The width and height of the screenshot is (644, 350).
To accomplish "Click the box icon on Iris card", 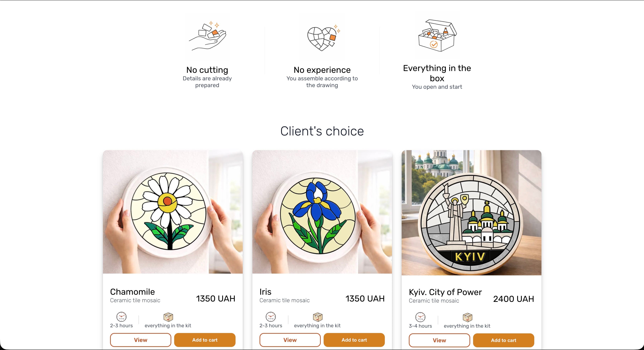I will coord(318,317).
